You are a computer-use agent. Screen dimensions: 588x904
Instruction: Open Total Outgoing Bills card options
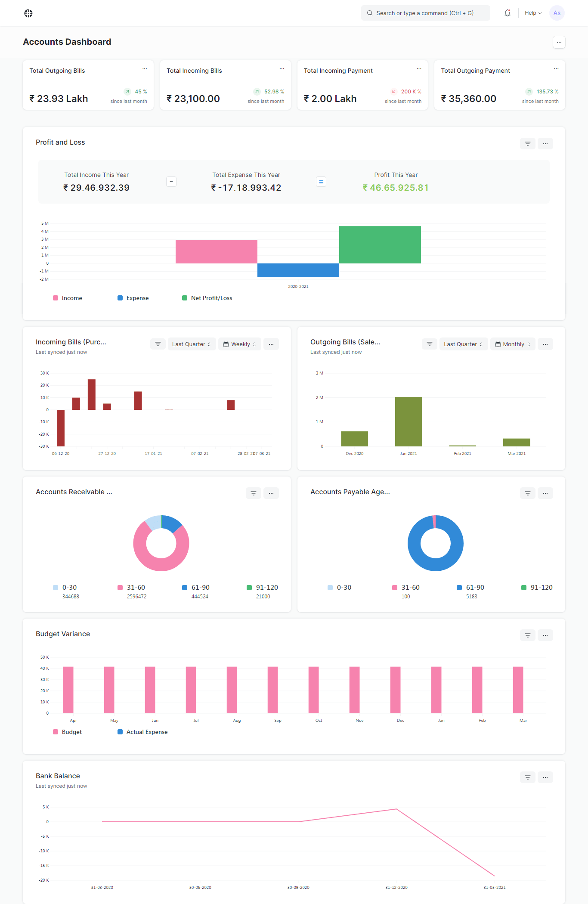click(x=145, y=69)
